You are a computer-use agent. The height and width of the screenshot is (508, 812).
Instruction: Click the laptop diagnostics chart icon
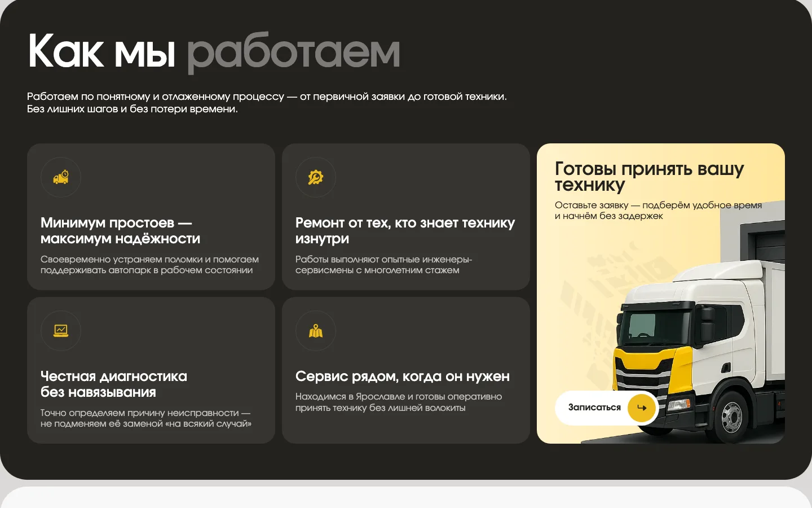[x=61, y=331]
